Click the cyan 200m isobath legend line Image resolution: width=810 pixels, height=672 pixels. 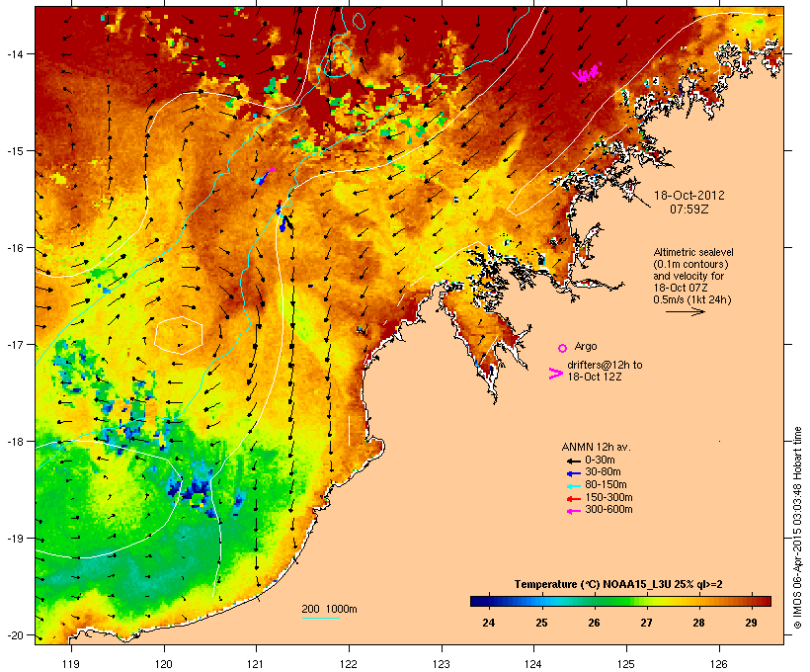(320, 618)
